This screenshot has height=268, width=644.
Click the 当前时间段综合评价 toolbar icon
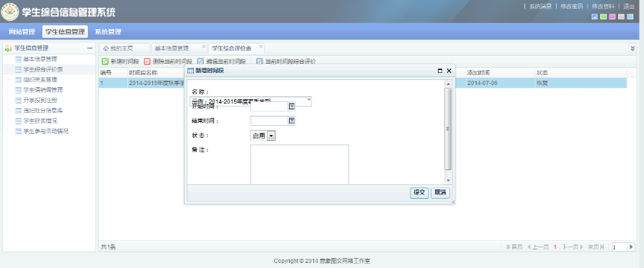pyautogui.click(x=259, y=61)
